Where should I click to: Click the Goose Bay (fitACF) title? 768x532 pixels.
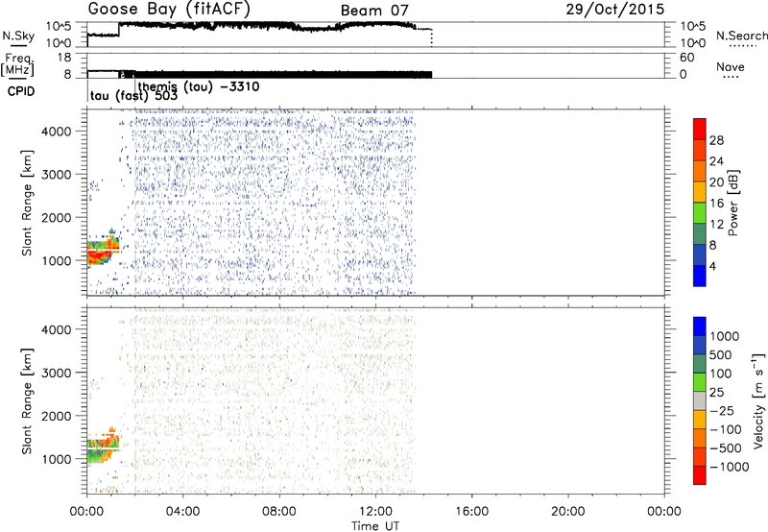click(x=169, y=9)
